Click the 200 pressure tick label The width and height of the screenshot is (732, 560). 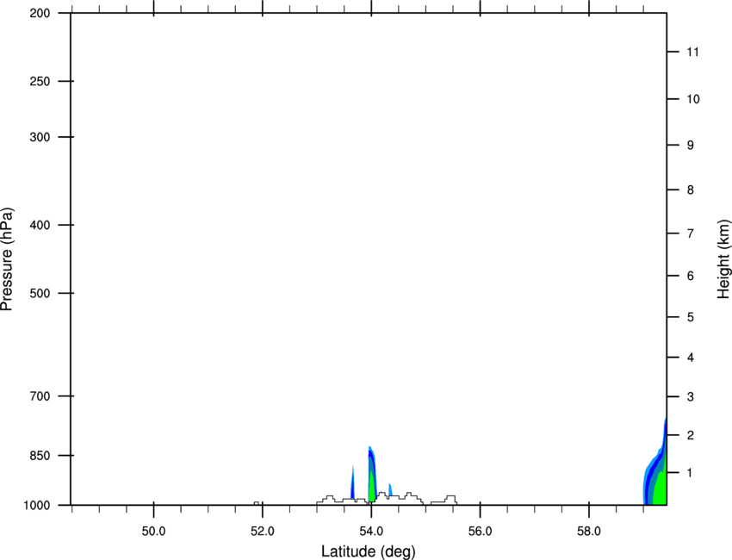40,13
